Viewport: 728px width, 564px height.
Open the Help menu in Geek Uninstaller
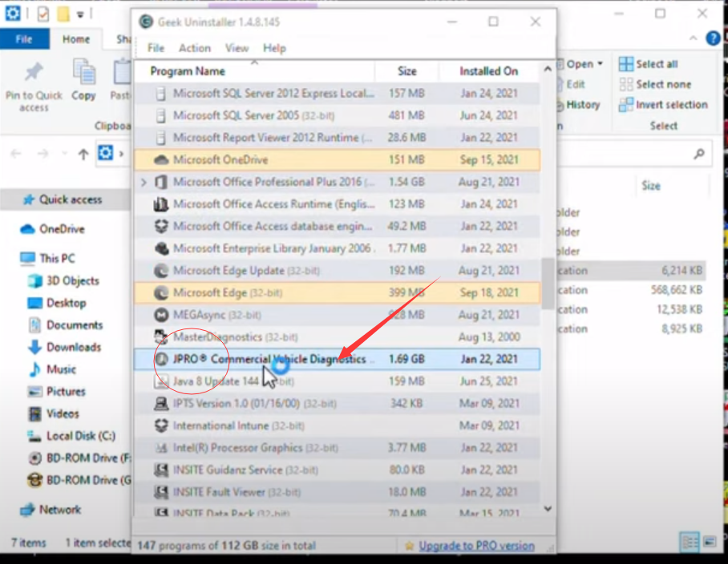coord(274,48)
